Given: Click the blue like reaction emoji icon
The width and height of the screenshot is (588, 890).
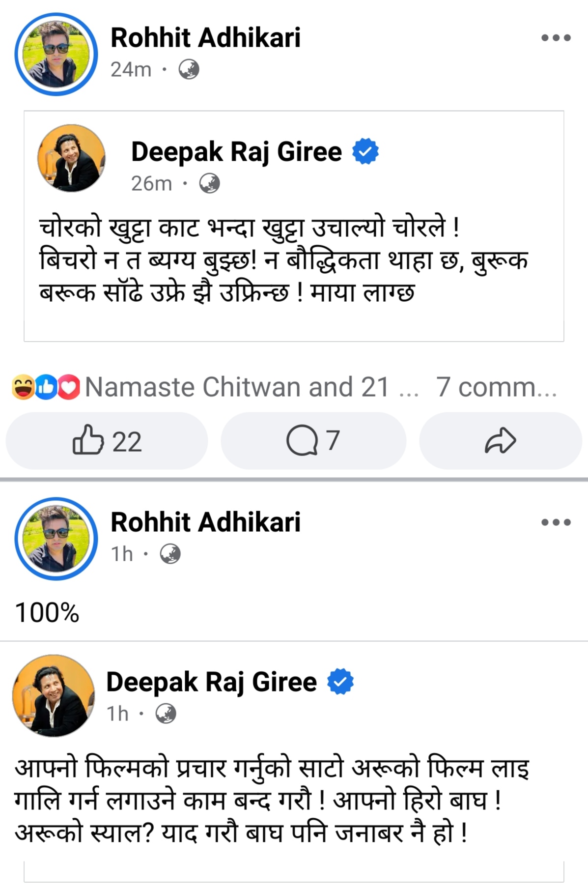Looking at the screenshot, I should [46, 387].
